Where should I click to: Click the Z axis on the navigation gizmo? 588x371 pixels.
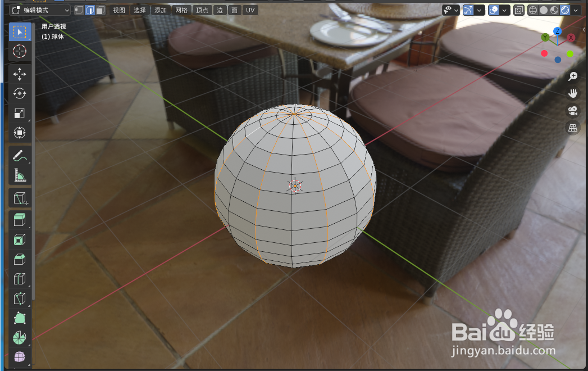[557, 31]
